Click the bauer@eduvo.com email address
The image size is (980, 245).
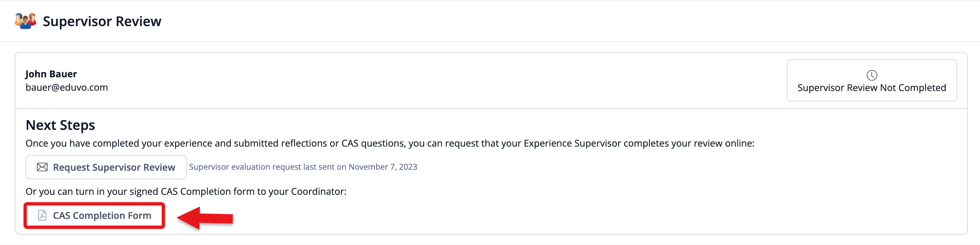tap(67, 87)
